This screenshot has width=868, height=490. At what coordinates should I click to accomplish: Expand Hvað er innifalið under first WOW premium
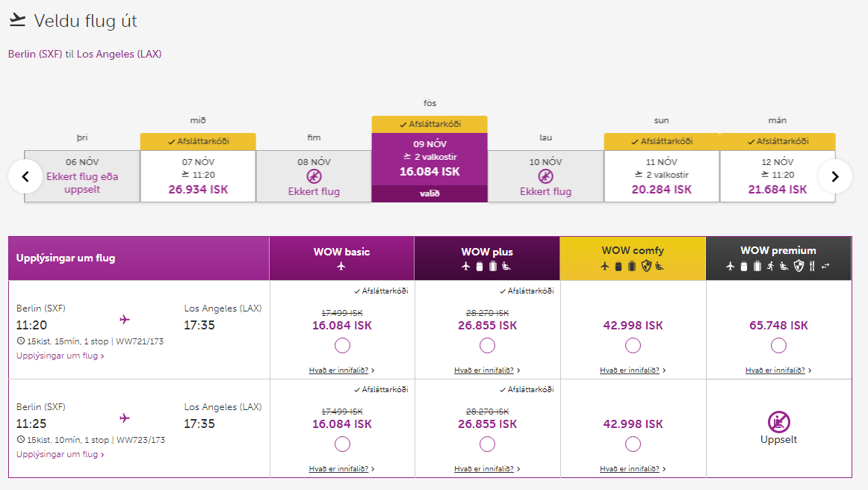778,370
